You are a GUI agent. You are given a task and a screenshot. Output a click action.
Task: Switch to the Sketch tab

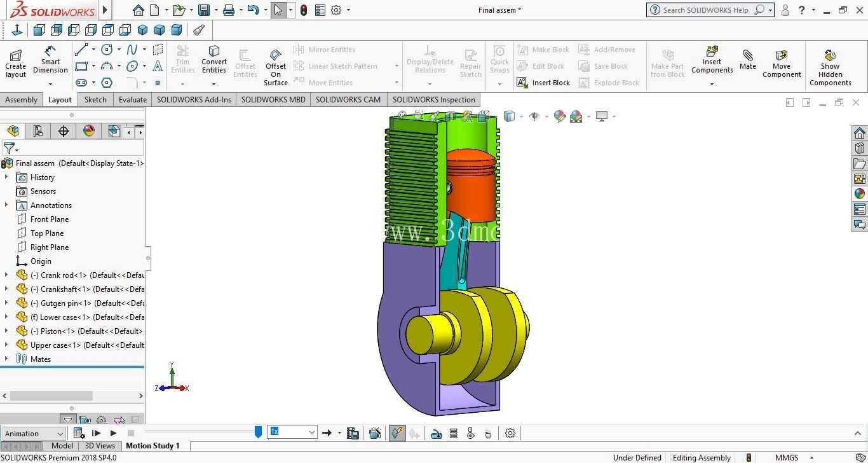(95, 100)
